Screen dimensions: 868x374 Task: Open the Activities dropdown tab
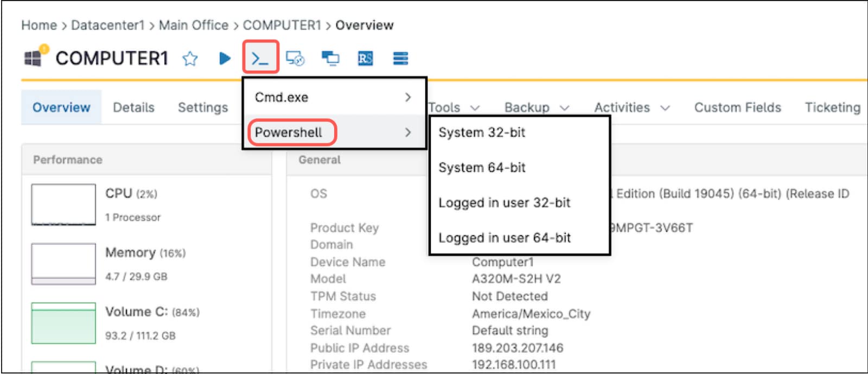pyautogui.click(x=632, y=107)
